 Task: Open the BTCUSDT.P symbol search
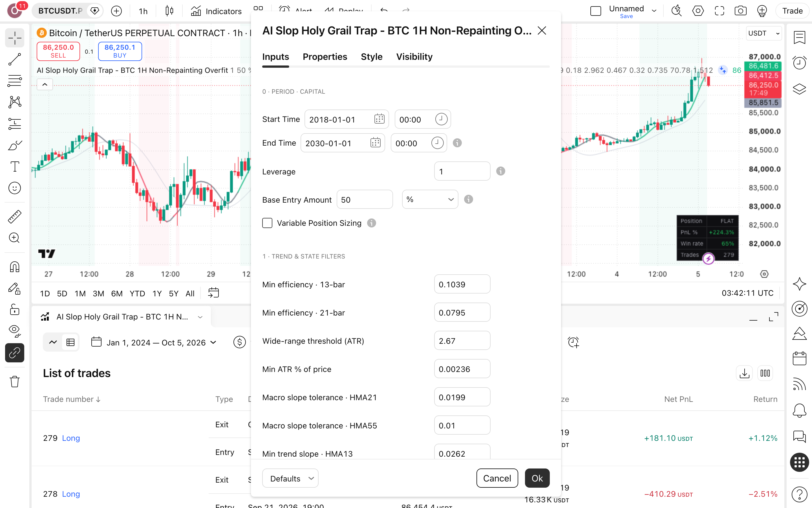point(60,11)
